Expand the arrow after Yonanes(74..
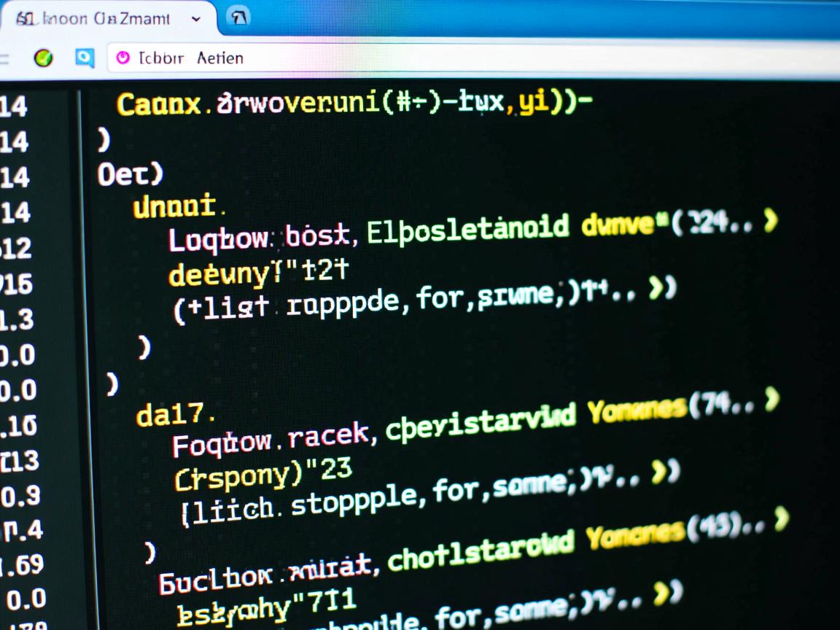 (x=772, y=399)
